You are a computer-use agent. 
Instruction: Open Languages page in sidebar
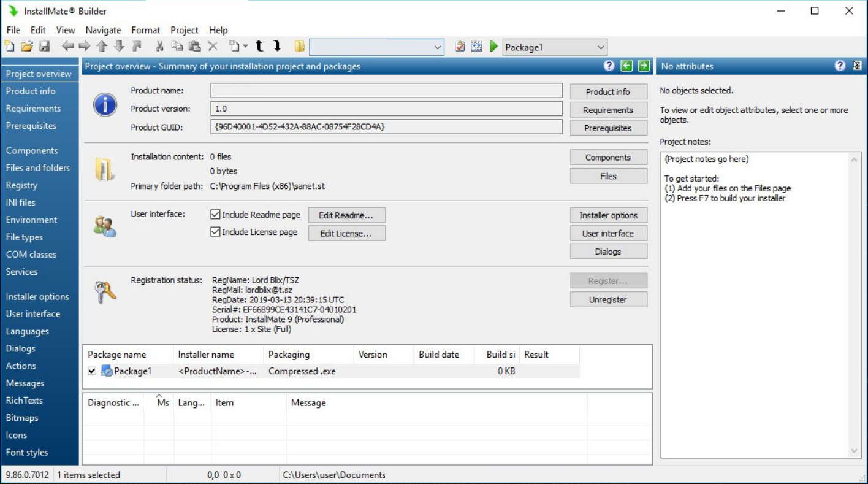click(28, 331)
